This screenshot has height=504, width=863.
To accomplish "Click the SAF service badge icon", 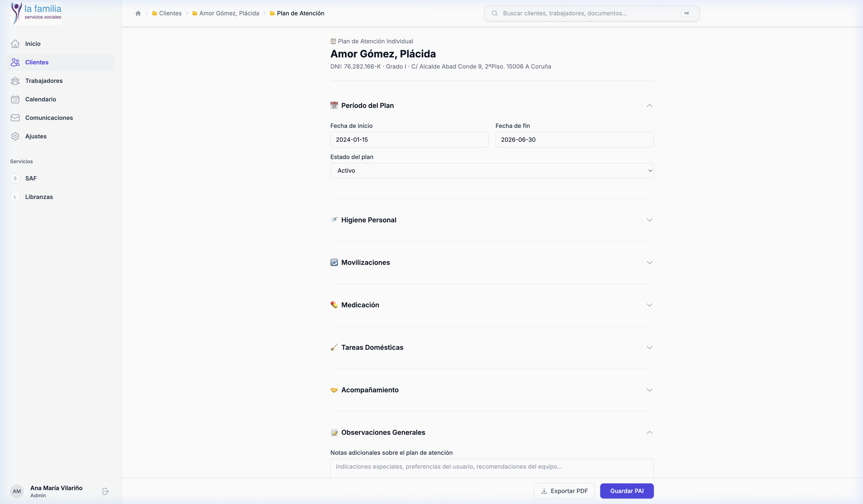I will [15, 178].
